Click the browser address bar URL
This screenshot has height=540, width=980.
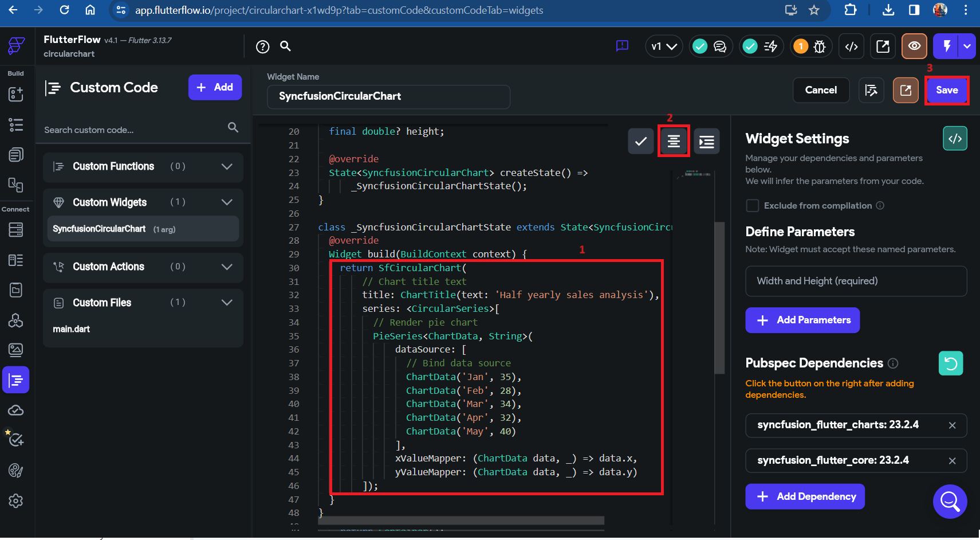tap(339, 10)
